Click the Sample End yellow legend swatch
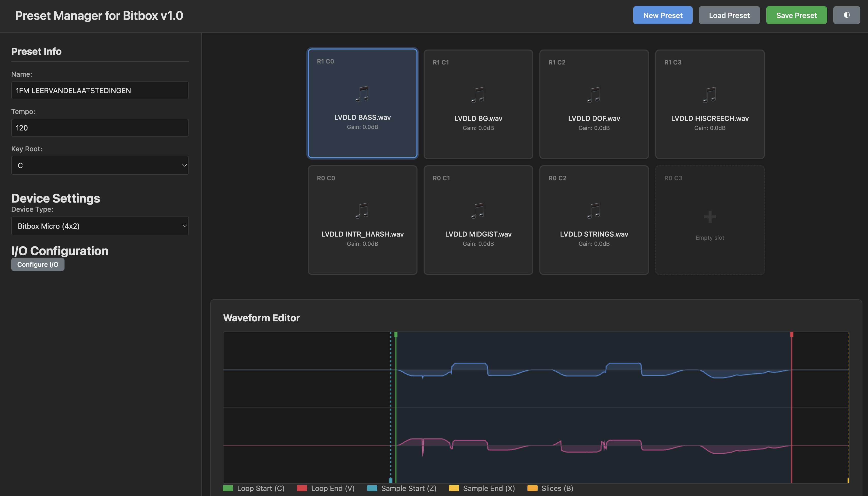This screenshot has width=868, height=496. tap(454, 488)
